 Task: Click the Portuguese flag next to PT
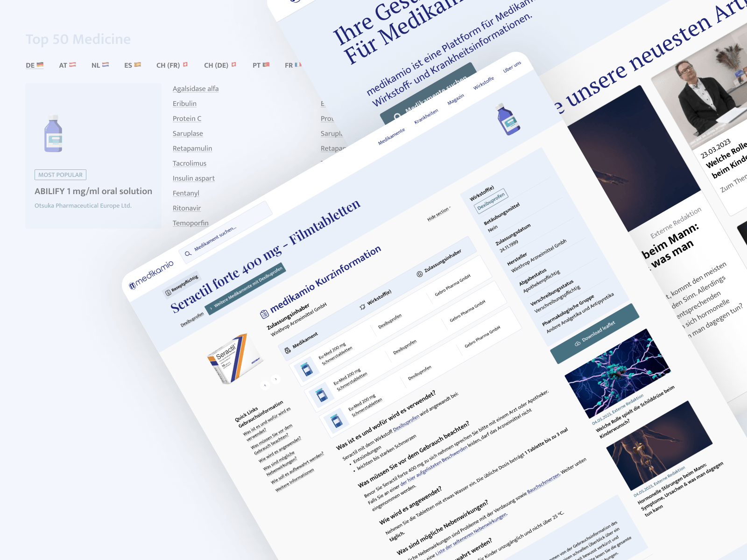(x=266, y=65)
